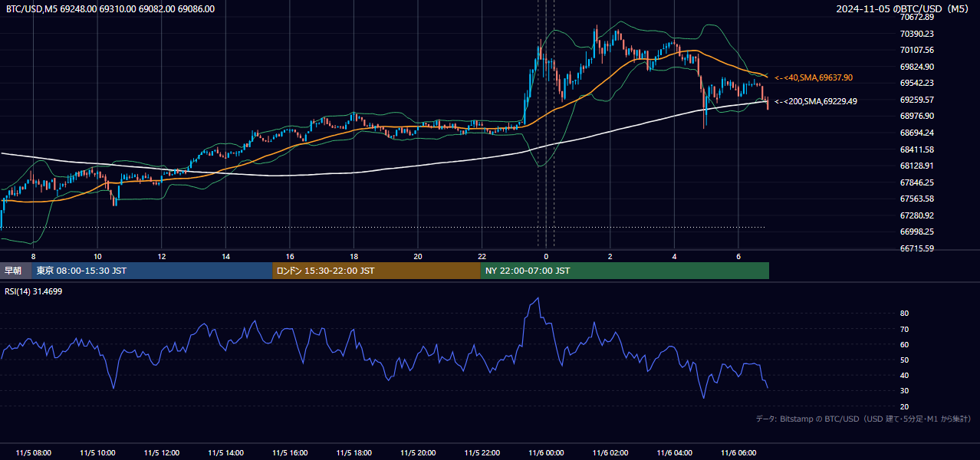
Task: Click the bottom axis label 11/5 16:00
Action: pyautogui.click(x=290, y=452)
